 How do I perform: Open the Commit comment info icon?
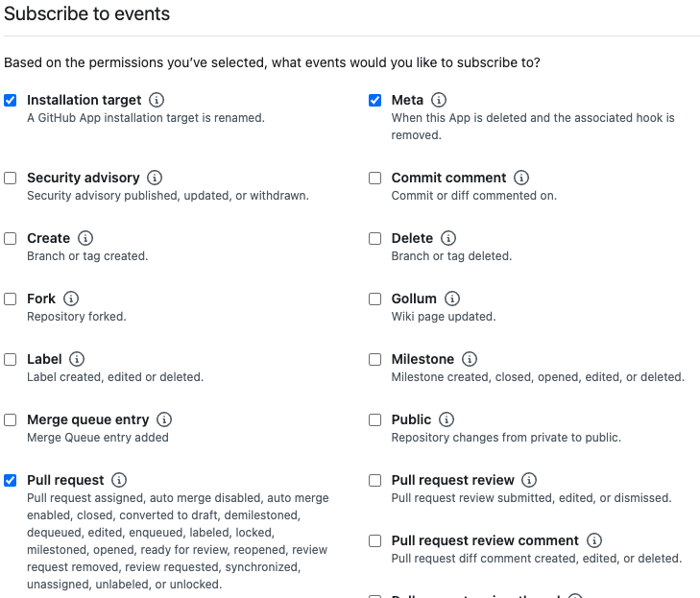point(521,178)
